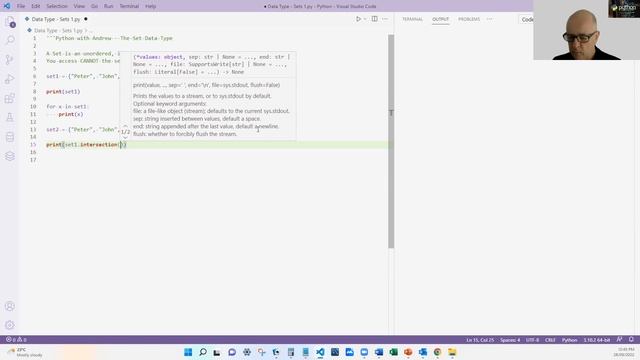
Task: Open PowerPoint from the taskbar
Action: tap(408, 352)
